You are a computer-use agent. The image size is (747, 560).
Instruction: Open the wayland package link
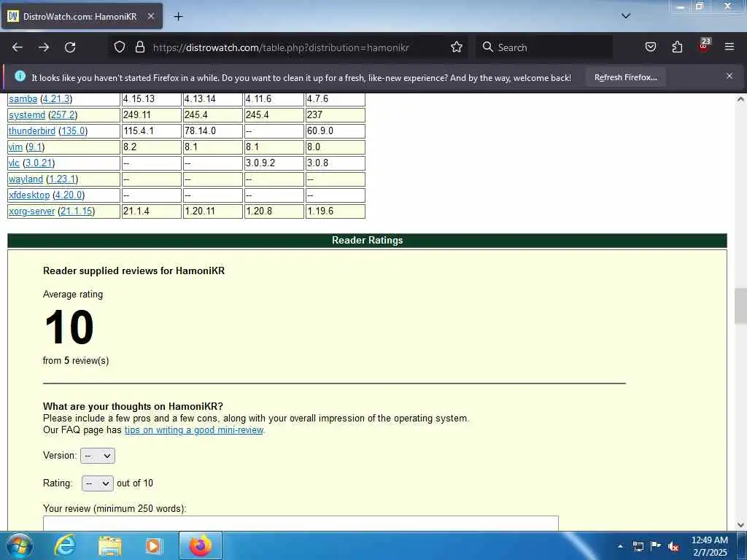(26, 179)
